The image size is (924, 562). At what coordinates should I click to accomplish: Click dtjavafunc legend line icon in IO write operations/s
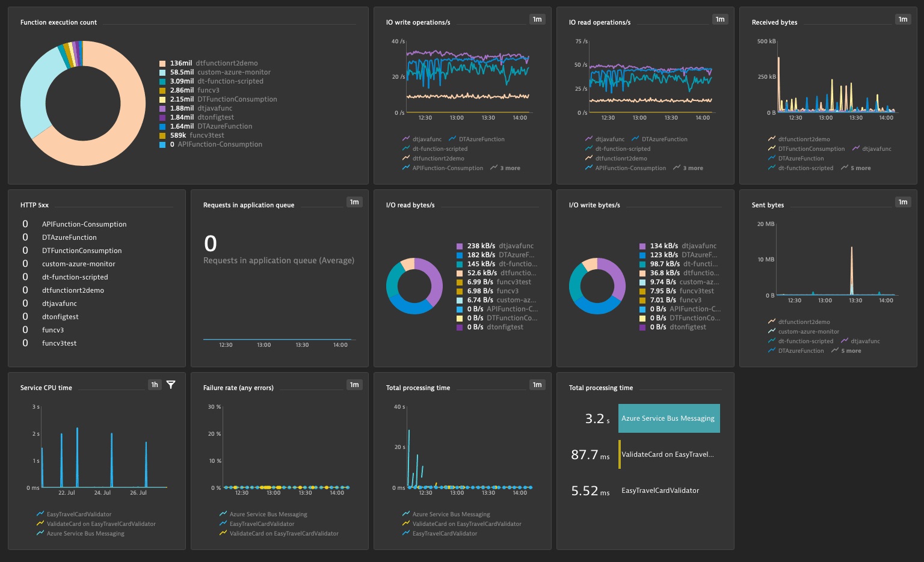[x=406, y=139]
